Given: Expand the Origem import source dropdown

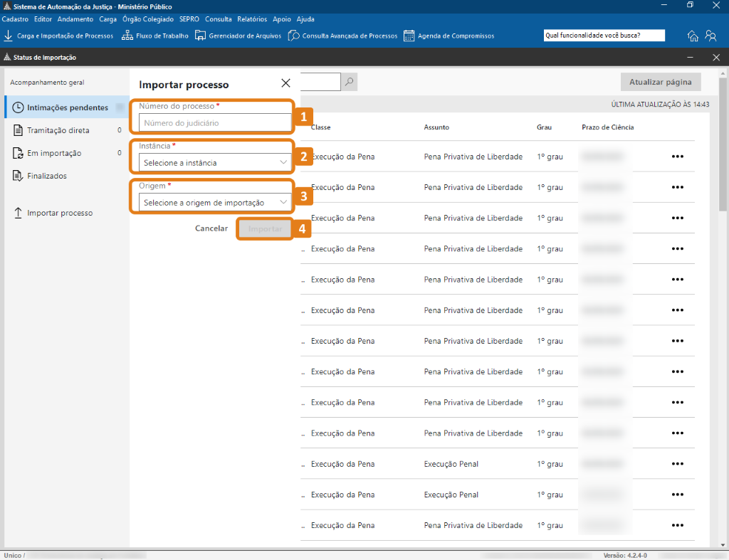Looking at the screenshot, I should [211, 203].
